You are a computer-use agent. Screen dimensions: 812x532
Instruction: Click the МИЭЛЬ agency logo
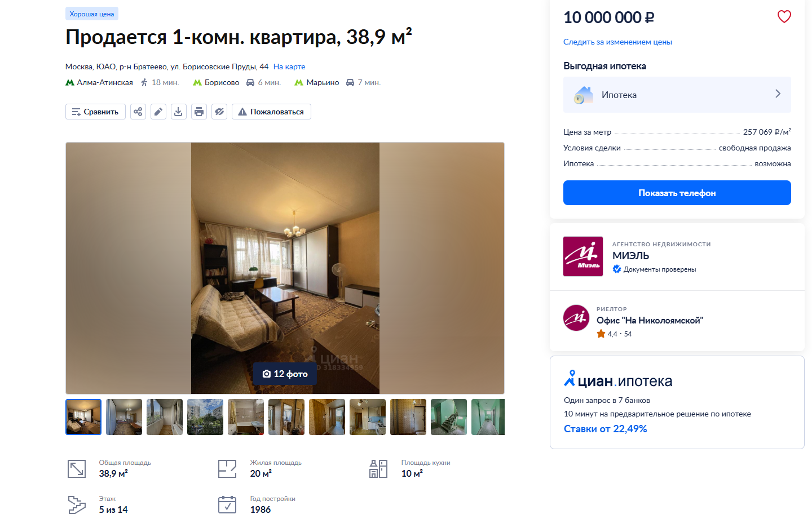tap(583, 256)
